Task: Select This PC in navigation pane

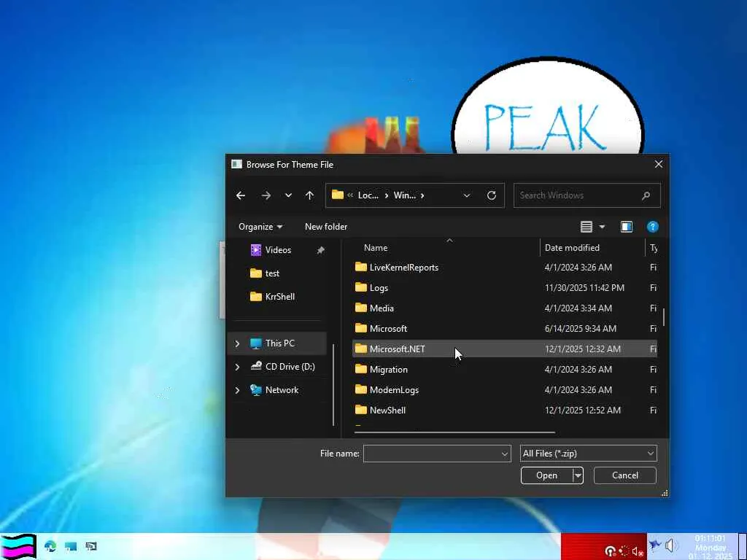Action: [x=279, y=343]
